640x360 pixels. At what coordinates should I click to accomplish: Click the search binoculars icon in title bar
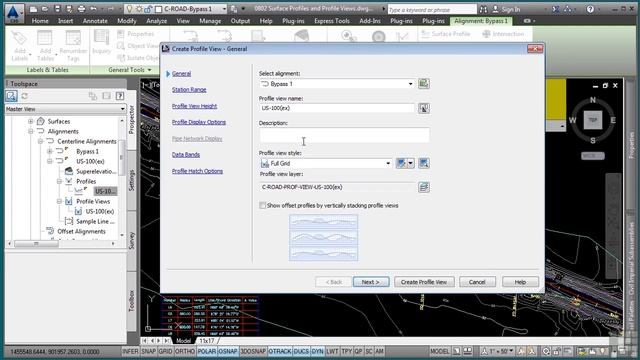(483, 9)
